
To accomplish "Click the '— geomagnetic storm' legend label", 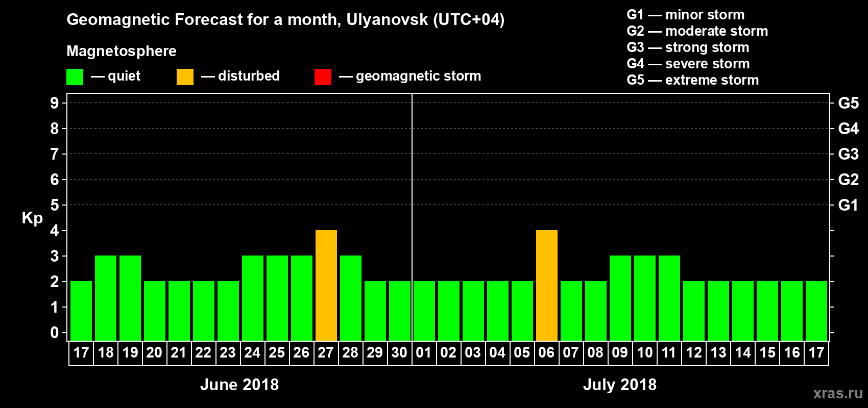I will coord(410,76).
